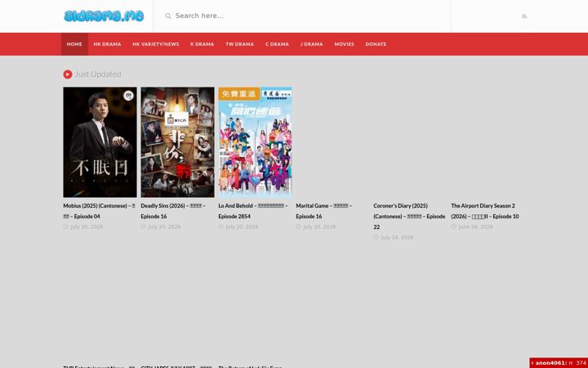The width and height of the screenshot is (588, 368).
Task: Open The Airport Diary Season 2 link
Action: coord(485,211)
